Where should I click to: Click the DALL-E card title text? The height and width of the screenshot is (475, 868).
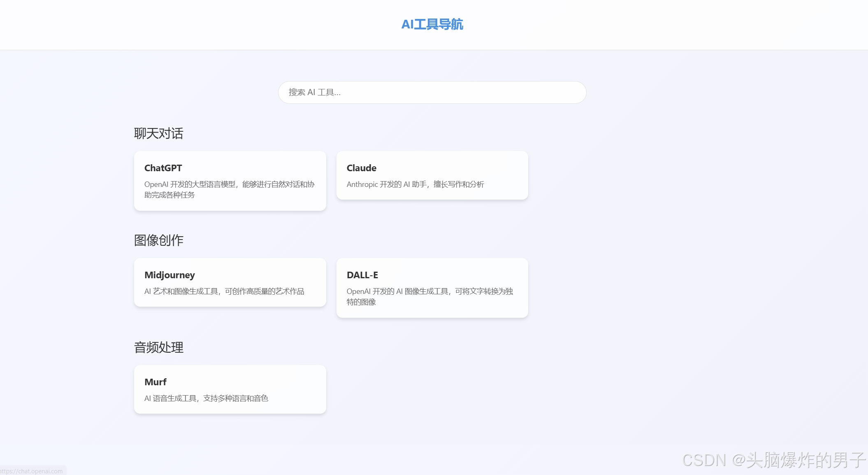coord(362,275)
